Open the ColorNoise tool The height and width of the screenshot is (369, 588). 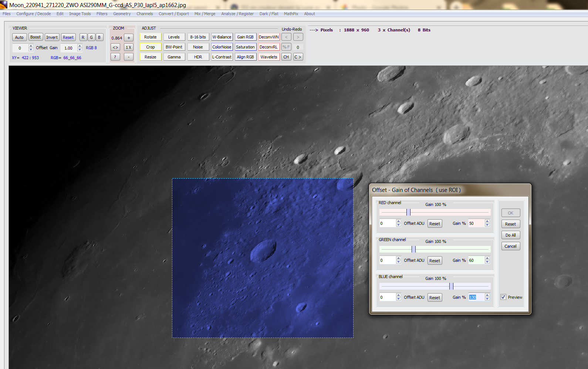pyautogui.click(x=222, y=47)
